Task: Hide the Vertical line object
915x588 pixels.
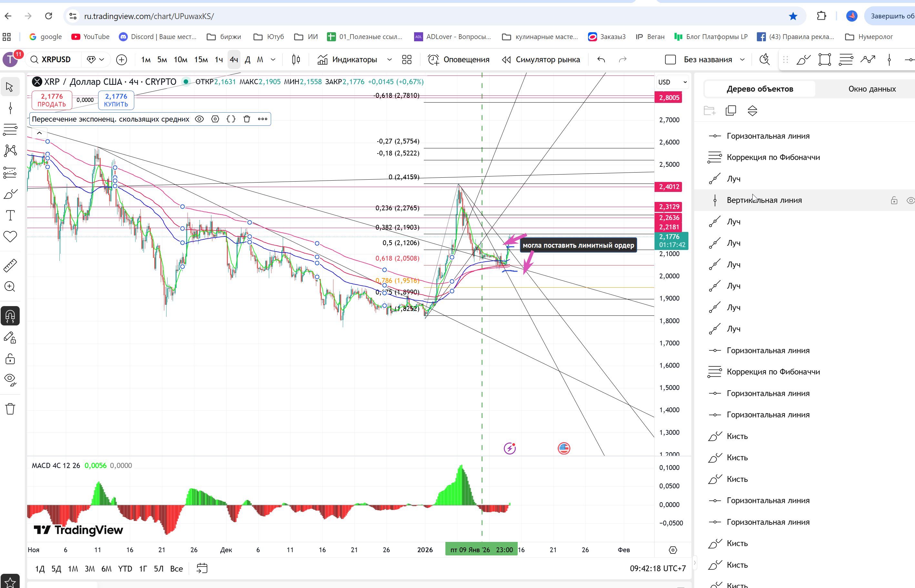Action: [910, 200]
